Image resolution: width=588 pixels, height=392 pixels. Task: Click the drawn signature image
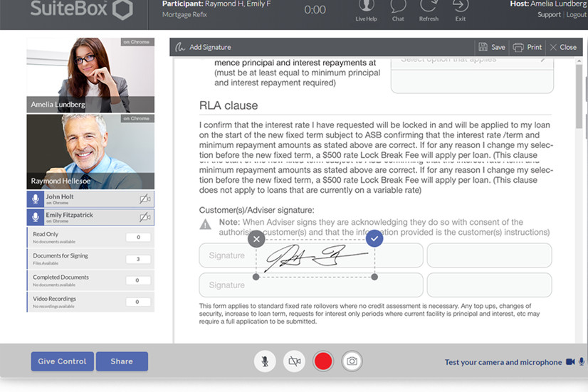pyautogui.click(x=317, y=258)
